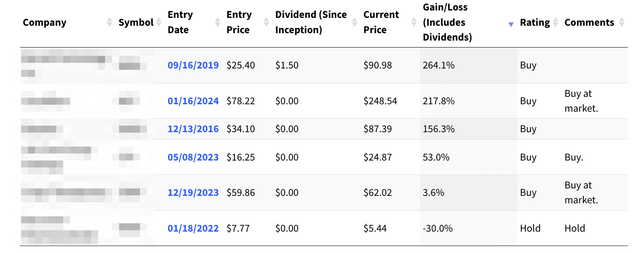Click the Entry Price sort arrows
644x253 pixels.
(266, 22)
